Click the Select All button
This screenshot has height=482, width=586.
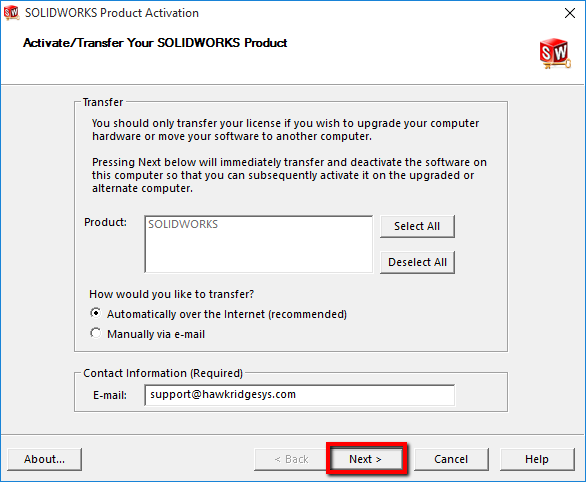[417, 226]
